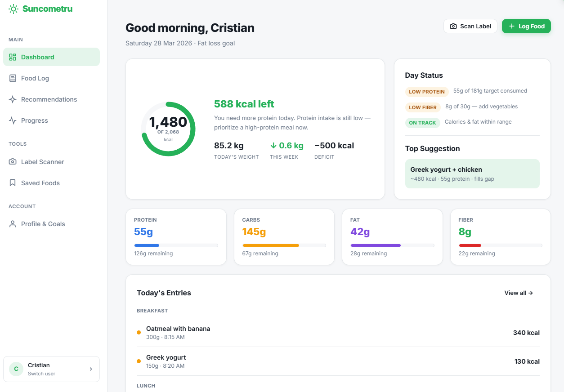Open Saved Foods via the bookmark icon
This screenshot has width=564, height=392.
click(x=13, y=183)
